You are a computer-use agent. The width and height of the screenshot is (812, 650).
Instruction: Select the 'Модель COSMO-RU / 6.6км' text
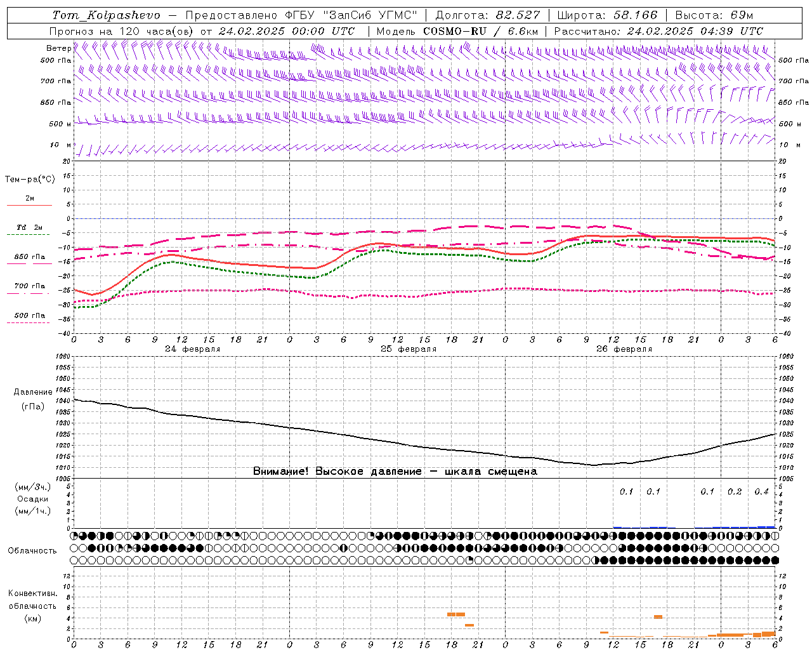(457, 31)
